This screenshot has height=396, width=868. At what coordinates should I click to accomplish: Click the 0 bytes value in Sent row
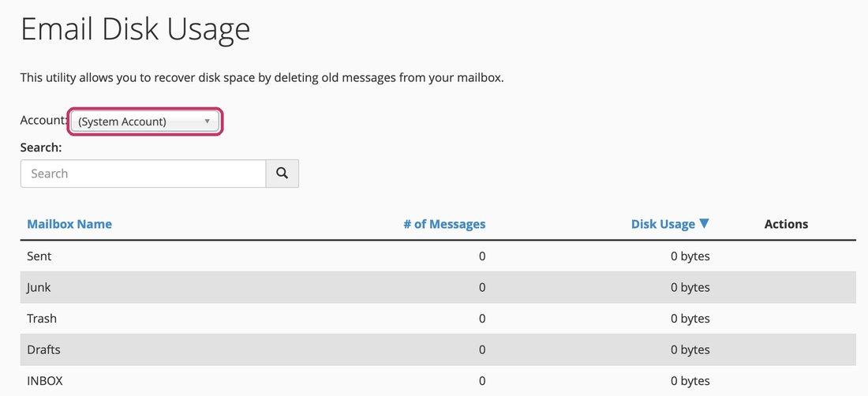(690, 256)
